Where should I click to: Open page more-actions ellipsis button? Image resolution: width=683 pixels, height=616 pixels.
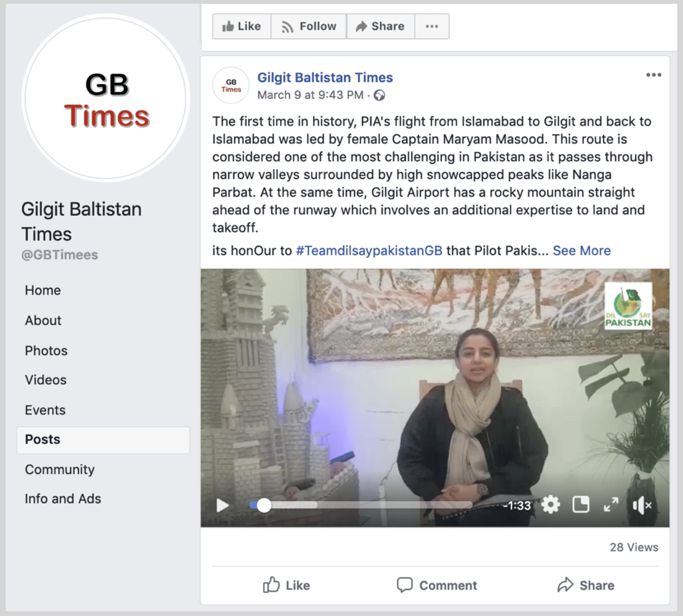432,26
